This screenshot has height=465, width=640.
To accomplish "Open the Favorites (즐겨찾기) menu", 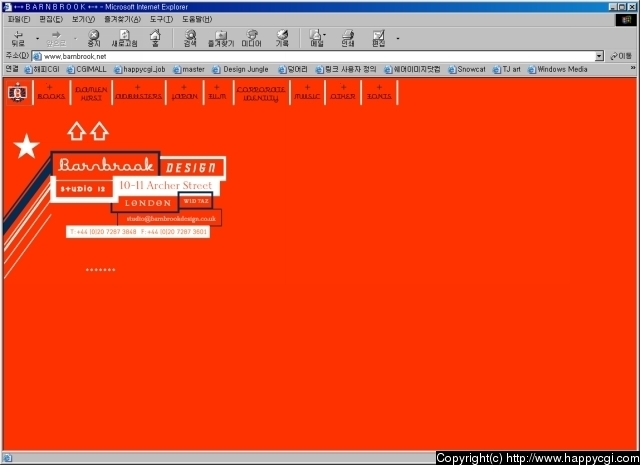I will 122,19.
